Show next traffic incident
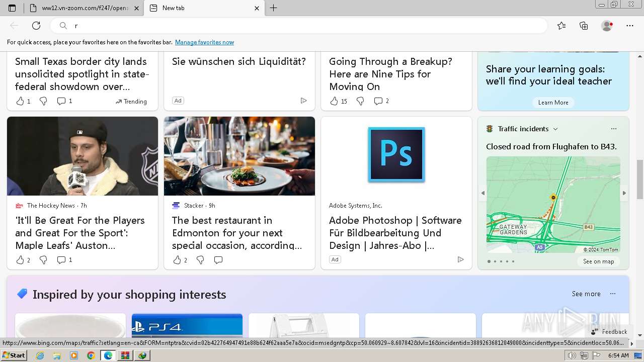 (624, 193)
